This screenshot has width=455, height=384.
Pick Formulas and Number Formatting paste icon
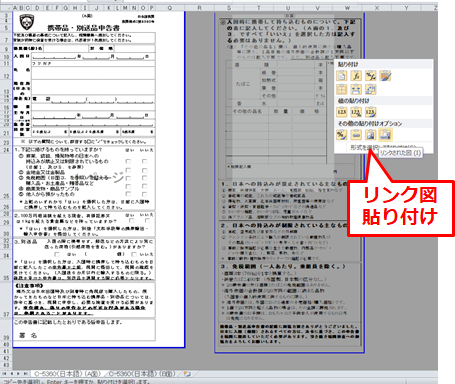pyautogui.click(x=370, y=76)
